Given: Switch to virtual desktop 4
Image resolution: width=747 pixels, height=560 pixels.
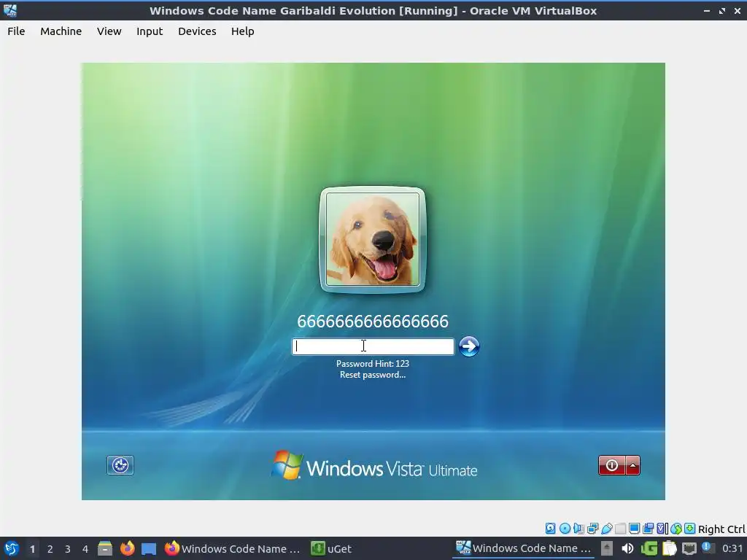Looking at the screenshot, I should coord(85,549).
